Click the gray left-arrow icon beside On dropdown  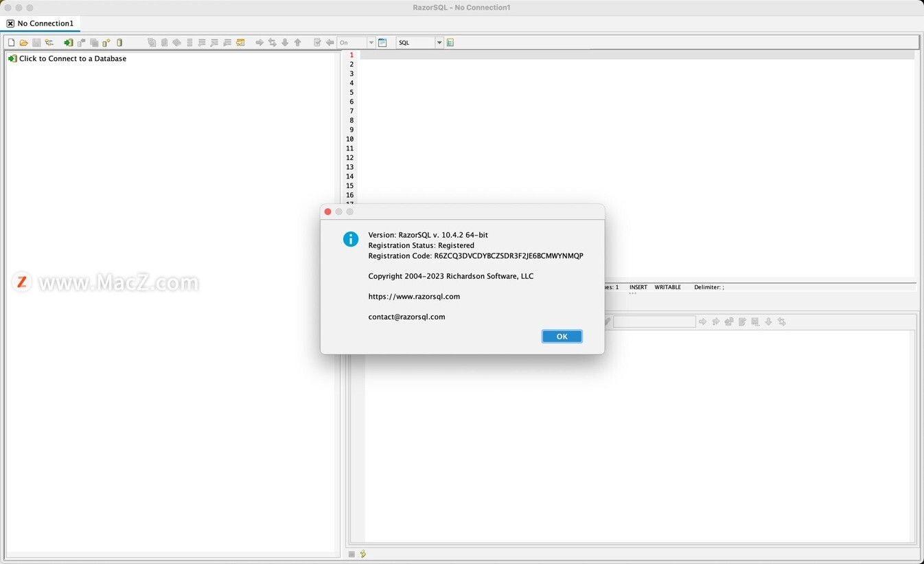click(330, 43)
